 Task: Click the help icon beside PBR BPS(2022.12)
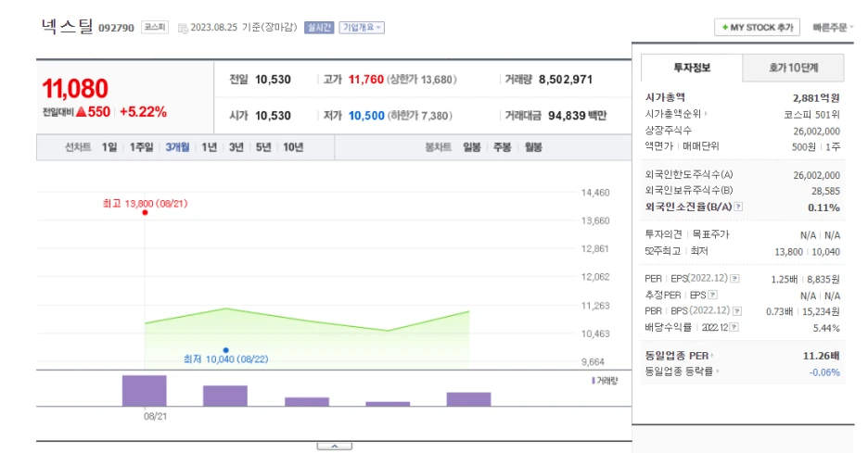pos(737,311)
